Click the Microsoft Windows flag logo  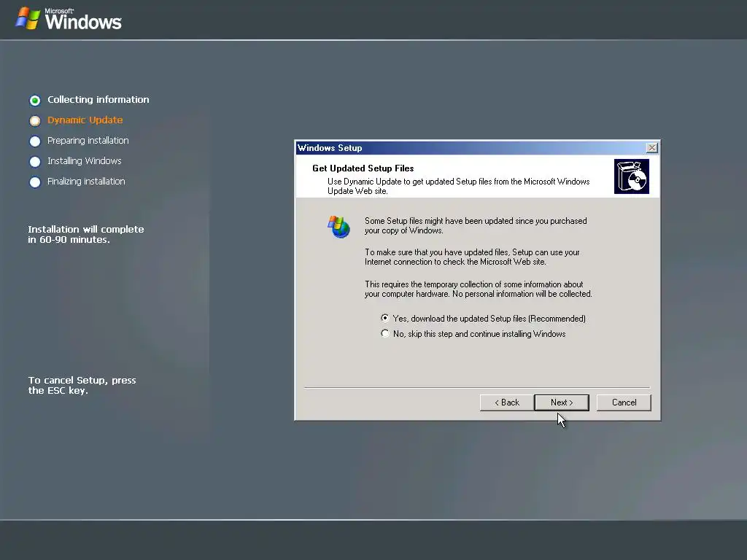pyautogui.click(x=28, y=18)
